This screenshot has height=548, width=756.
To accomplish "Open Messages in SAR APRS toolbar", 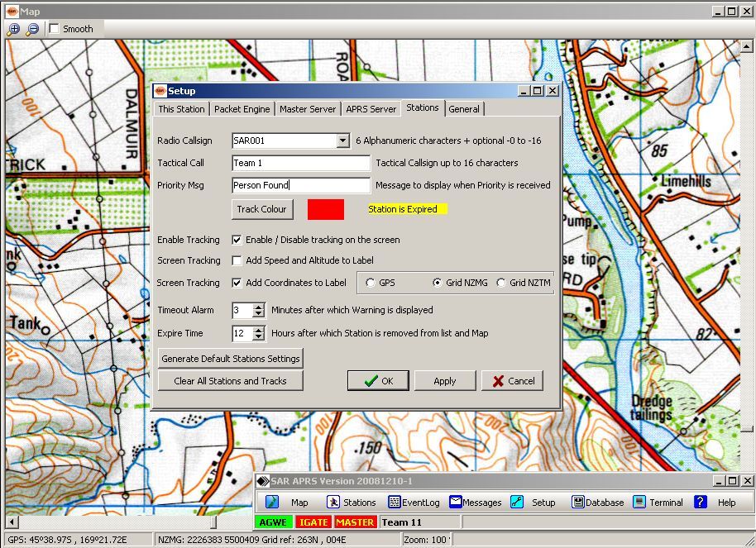I will tap(476, 503).
